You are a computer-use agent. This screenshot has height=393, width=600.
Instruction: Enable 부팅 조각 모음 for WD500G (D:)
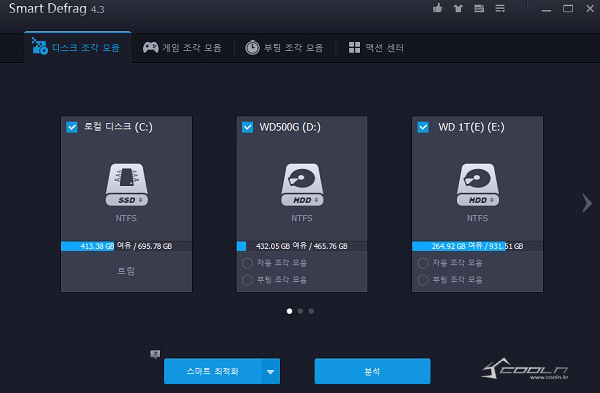247,280
